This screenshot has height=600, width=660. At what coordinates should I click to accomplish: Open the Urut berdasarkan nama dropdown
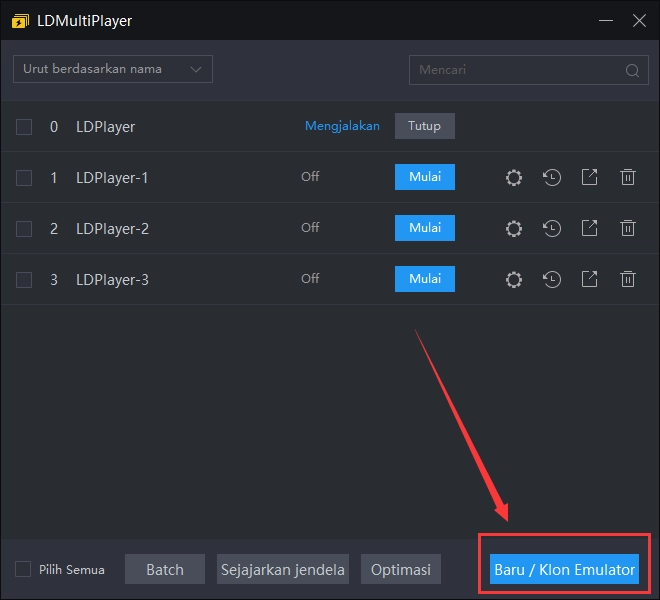click(113, 69)
